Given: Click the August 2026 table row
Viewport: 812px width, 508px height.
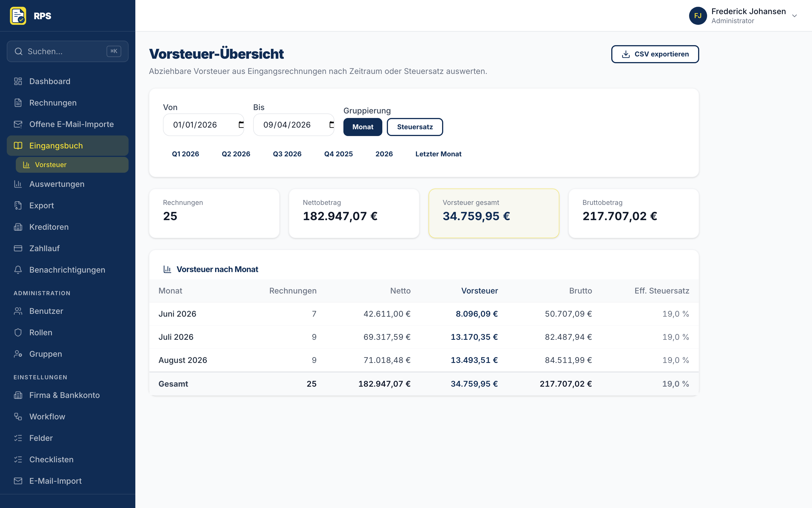Looking at the screenshot, I should coord(424,360).
